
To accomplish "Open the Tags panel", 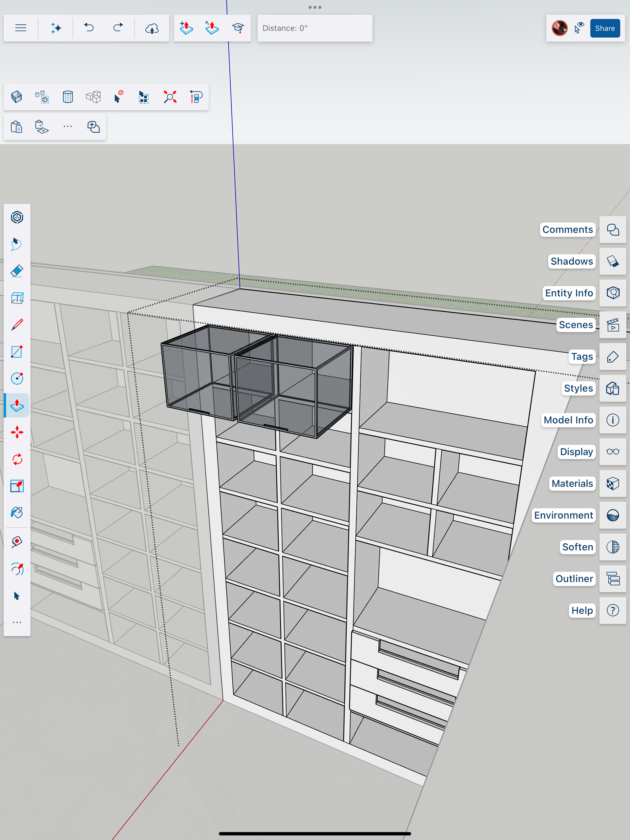I will pos(613,357).
